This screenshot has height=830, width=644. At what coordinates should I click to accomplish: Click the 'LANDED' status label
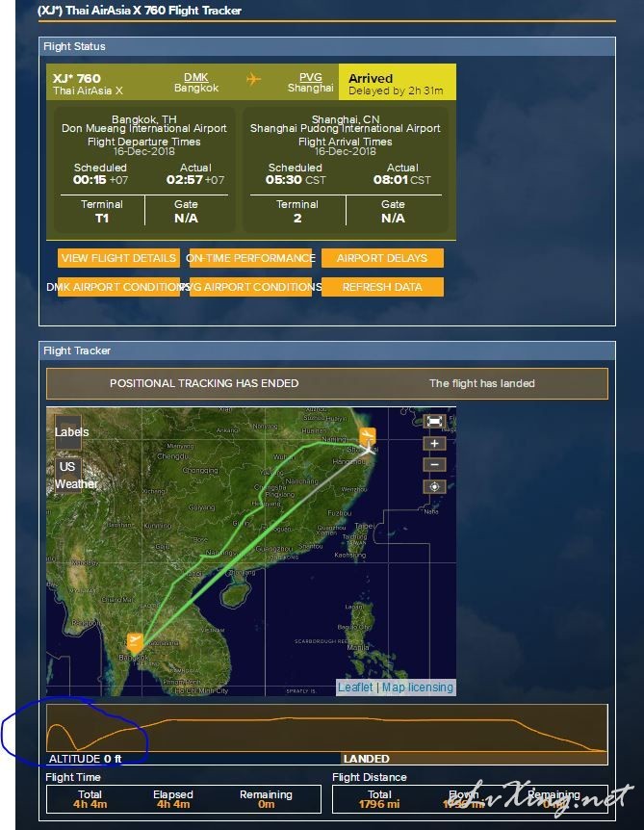click(x=366, y=759)
